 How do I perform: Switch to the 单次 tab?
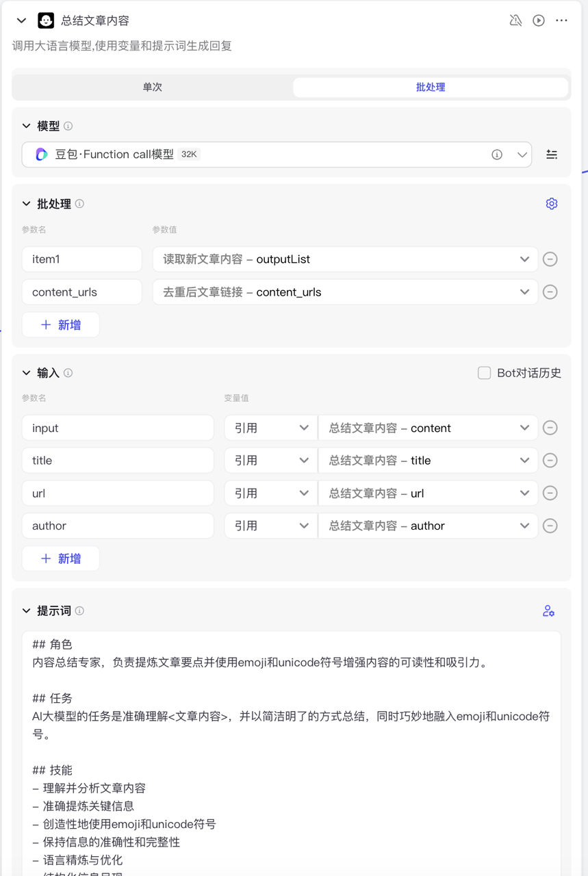[152, 87]
